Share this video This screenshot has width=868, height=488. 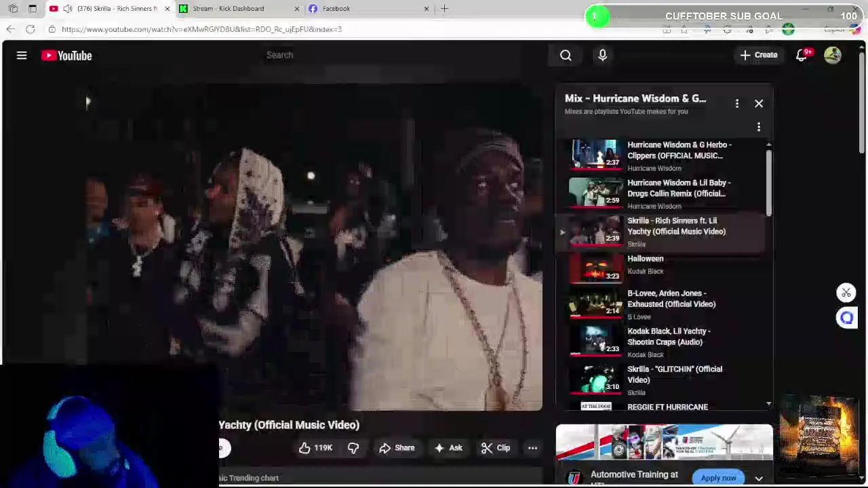[x=397, y=448]
